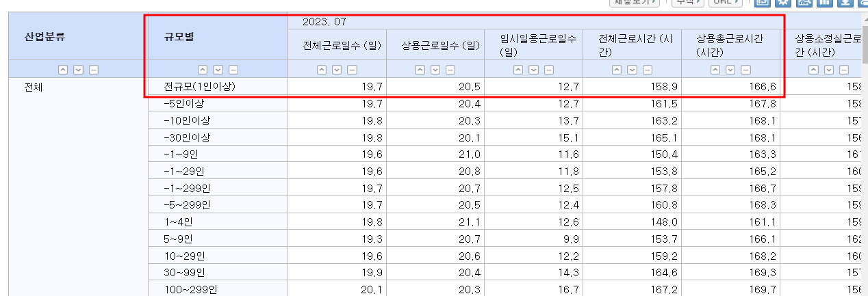
Task: Sort 전체근로시간 (시간) descending
Action: [x=633, y=69]
